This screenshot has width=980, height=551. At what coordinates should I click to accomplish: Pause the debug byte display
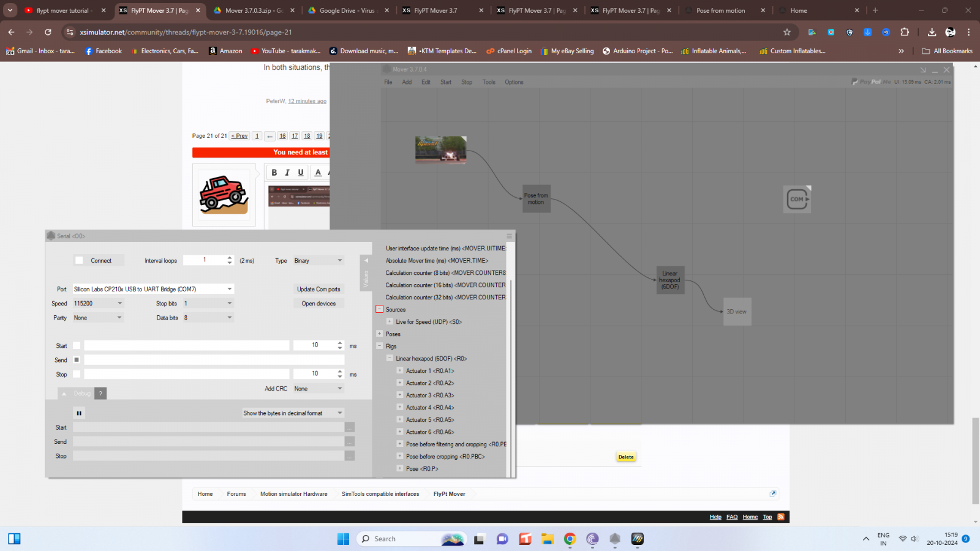tap(79, 413)
